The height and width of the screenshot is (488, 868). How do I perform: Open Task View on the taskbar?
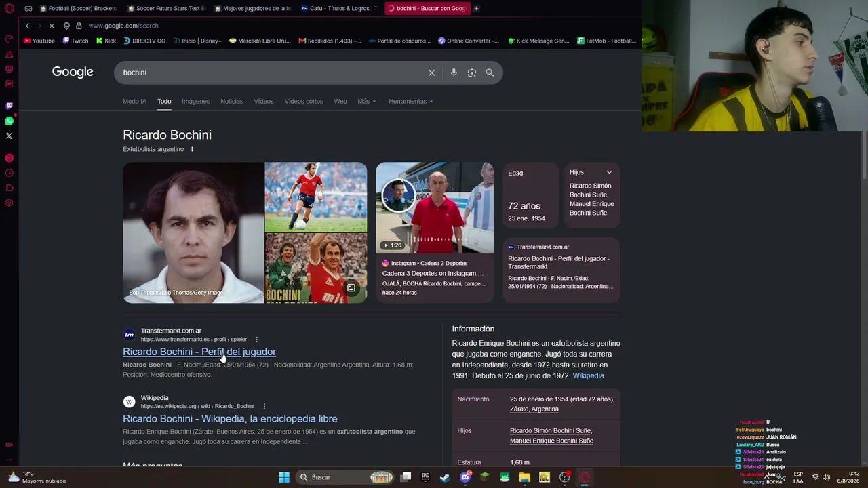tap(406, 477)
